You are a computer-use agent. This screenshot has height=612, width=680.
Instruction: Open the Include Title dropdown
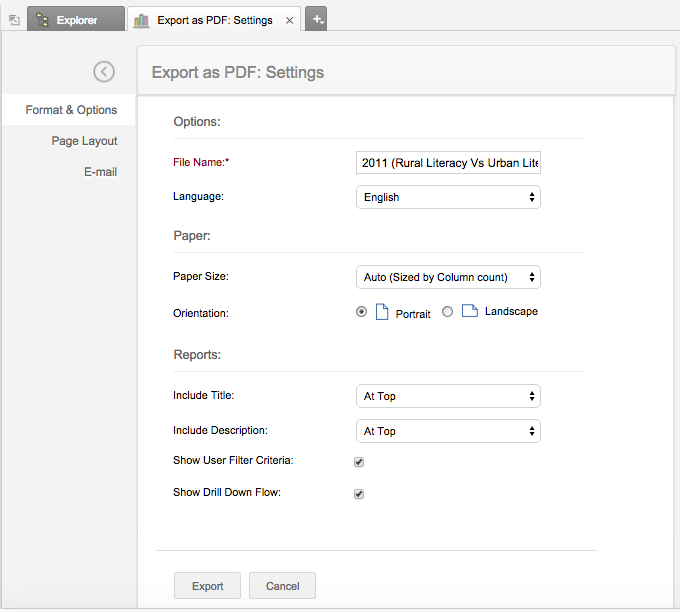pyautogui.click(x=448, y=396)
